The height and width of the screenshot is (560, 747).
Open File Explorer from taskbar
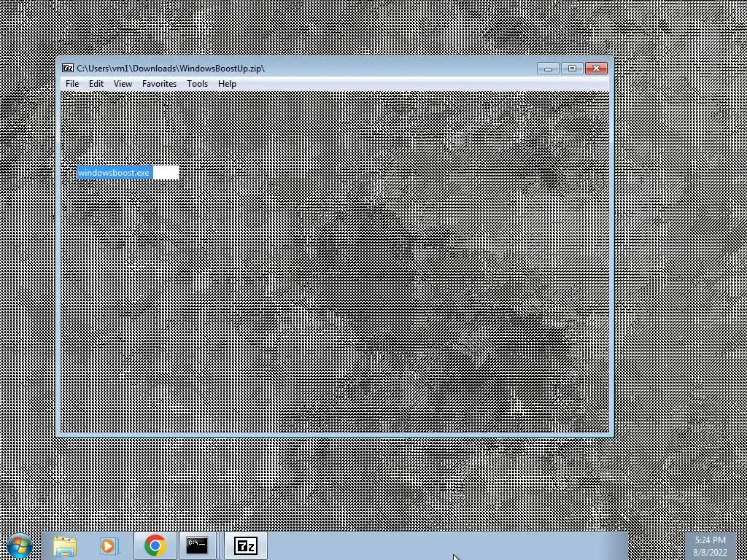tap(65, 545)
